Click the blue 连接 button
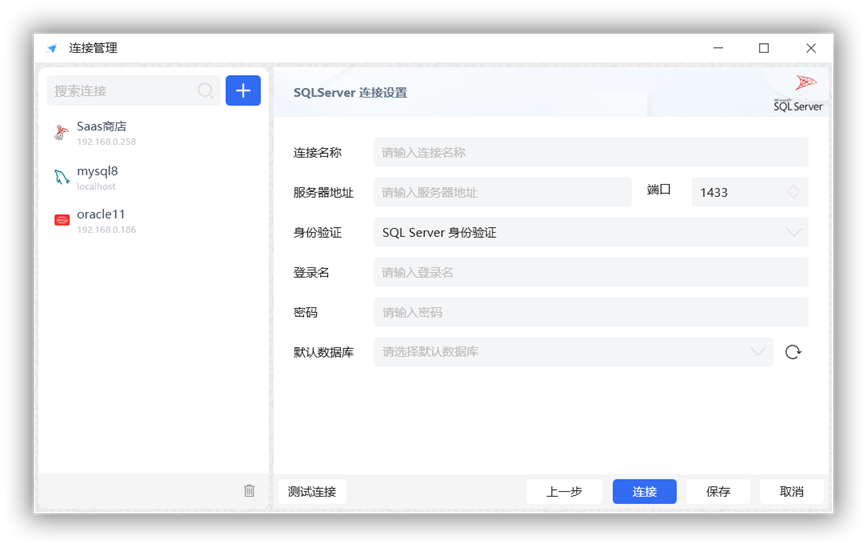This screenshot has height=547, width=867. tap(644, 491)
